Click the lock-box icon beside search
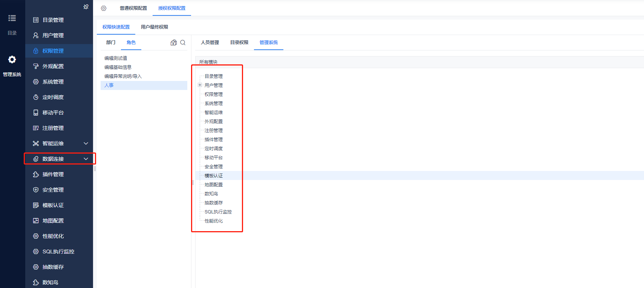The height and width of the screenshot is (288, 644). click(174, 43)
